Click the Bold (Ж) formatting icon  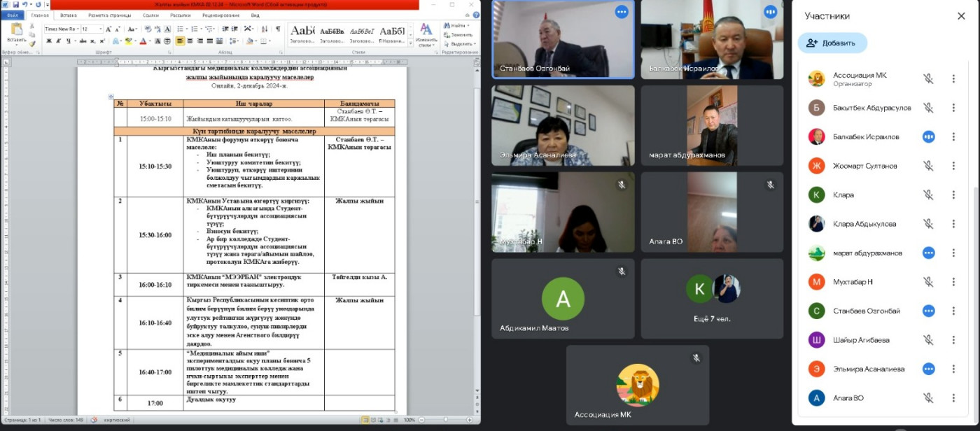tap(49, 41)
